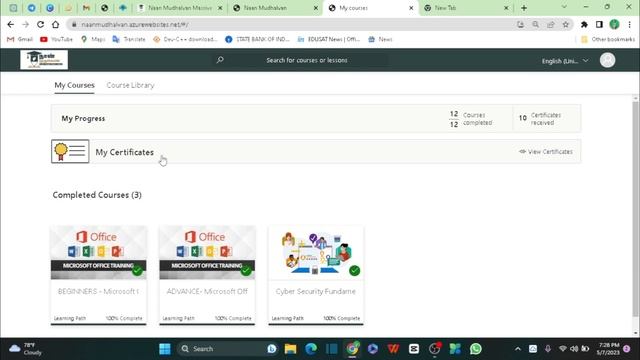Switch to New Tab browser tab
This screenshot has height=360, width=640.
click(x=467, y=8)
